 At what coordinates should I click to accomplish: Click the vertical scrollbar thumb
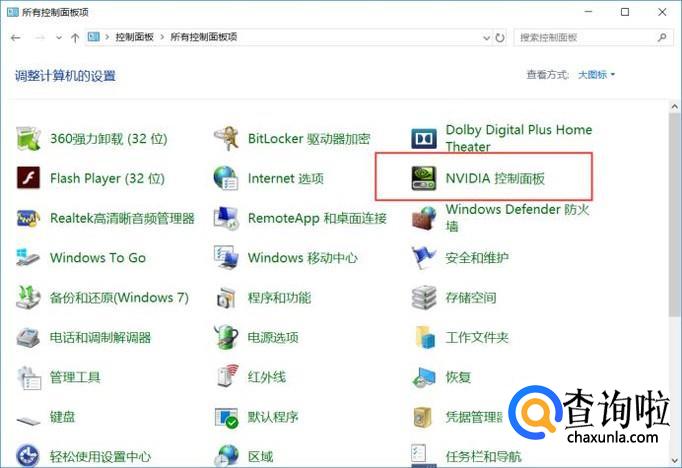click(x=675, y=214)
